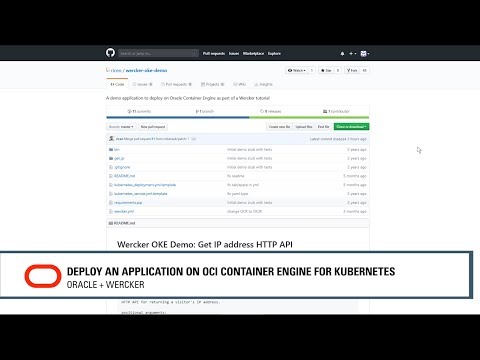The image size is (480, 360).
Task: Click the get_ip folder icon
Action: (111, 158)
